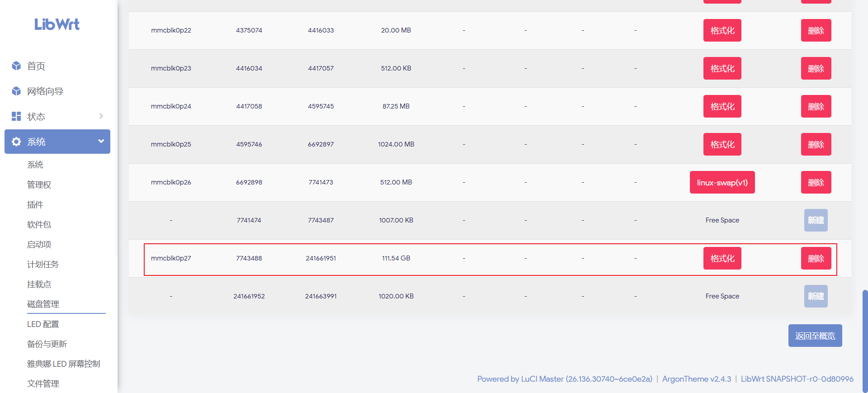This screenshot has height=393, width=868.
Task: Collapse the 系统 menu chevron
Action: pos(101,141)
